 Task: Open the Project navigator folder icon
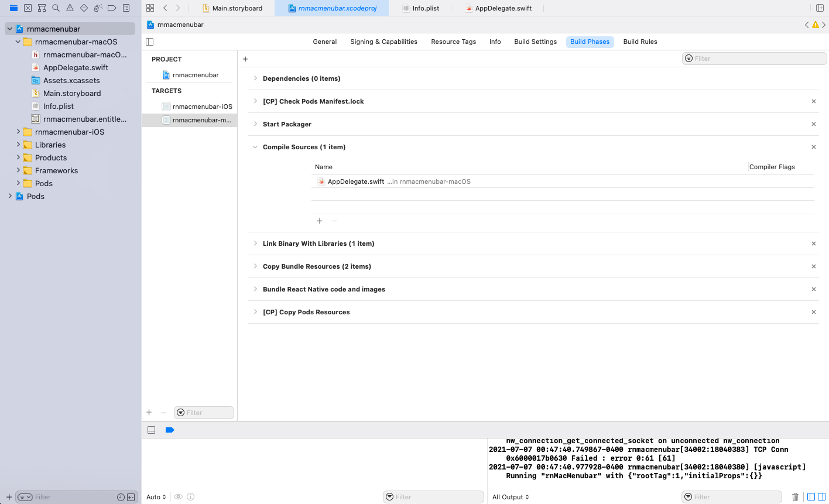pyautogui.click(x=13, y=8)
